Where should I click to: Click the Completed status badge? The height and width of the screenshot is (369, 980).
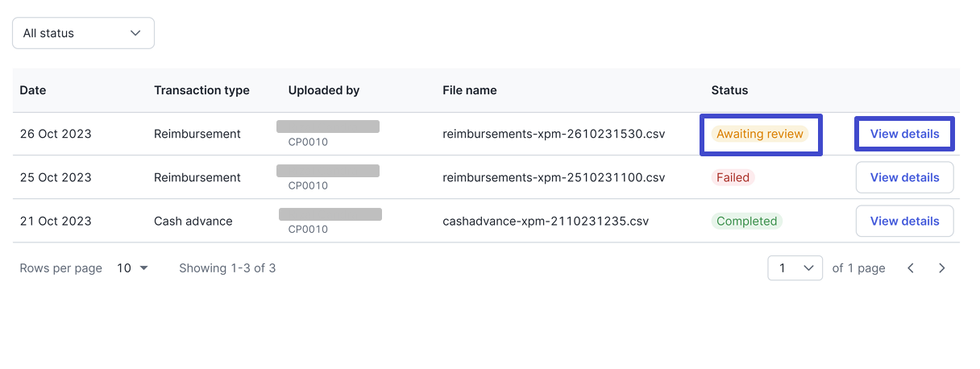coord(746,221)
